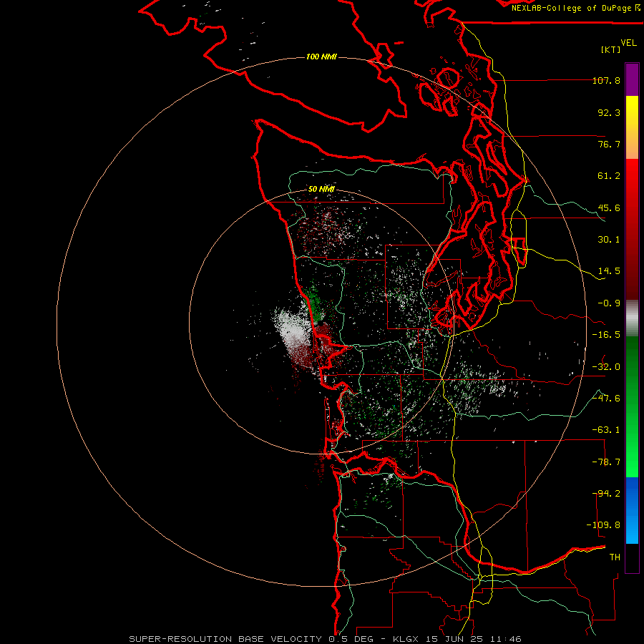
Task: Click the 50 NMI range ring label
Action: click(321, 189)
